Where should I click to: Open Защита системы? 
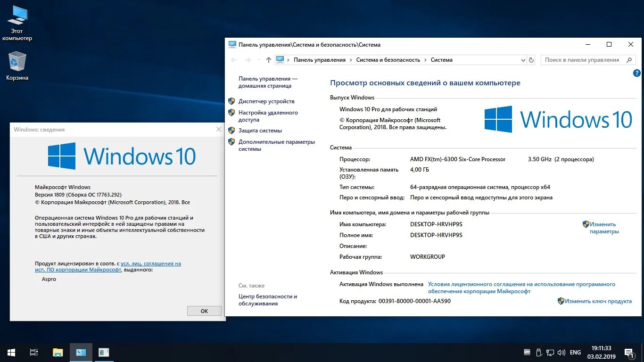click(260, 131)
